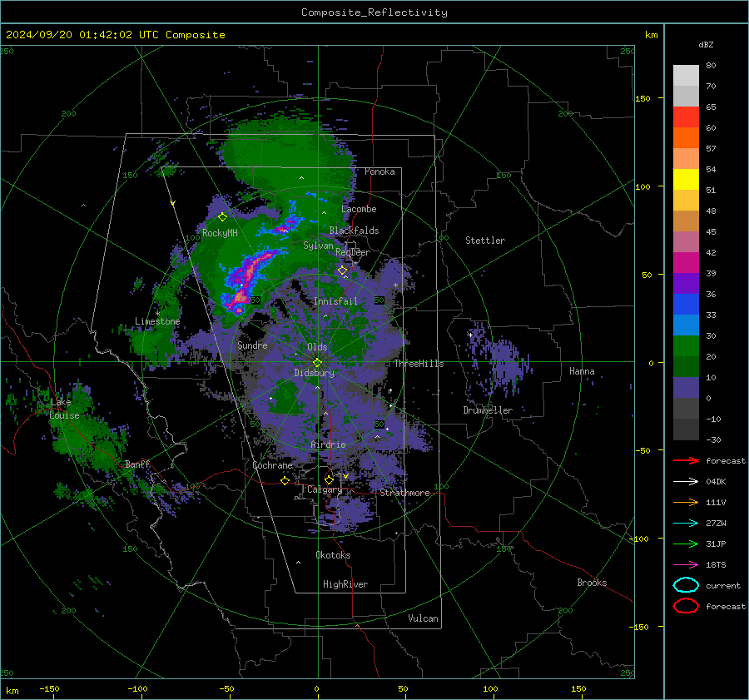The width and height of the screenshot is (749, 700).
Task: Click the '04DK' legend label
Action: (x=716, y=482)
